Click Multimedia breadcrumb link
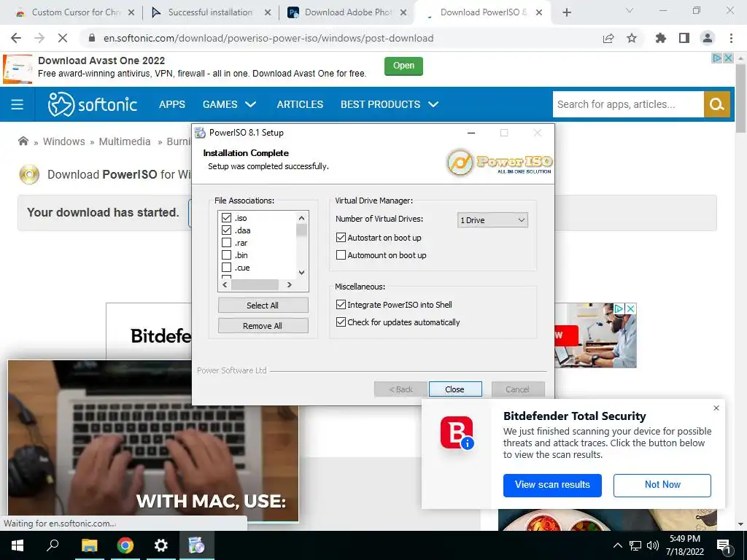This screenshot has width=747, height=560. coord(124,141)
